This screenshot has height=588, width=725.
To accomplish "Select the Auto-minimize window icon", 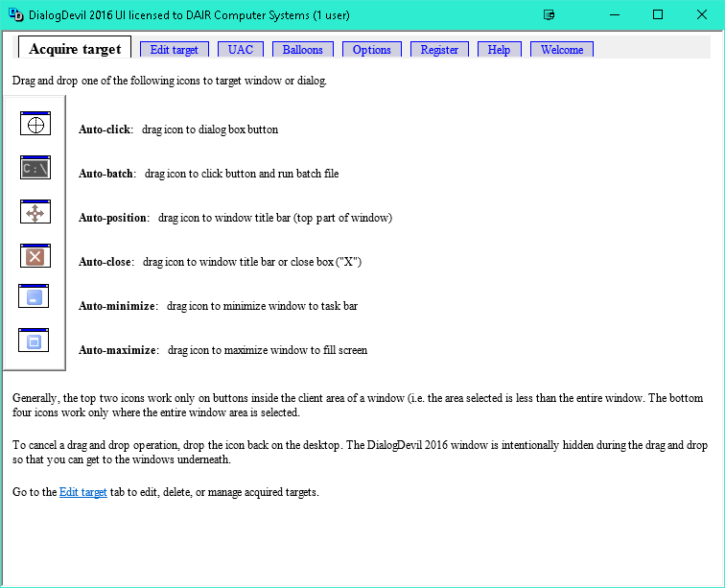I will (34, 296).
